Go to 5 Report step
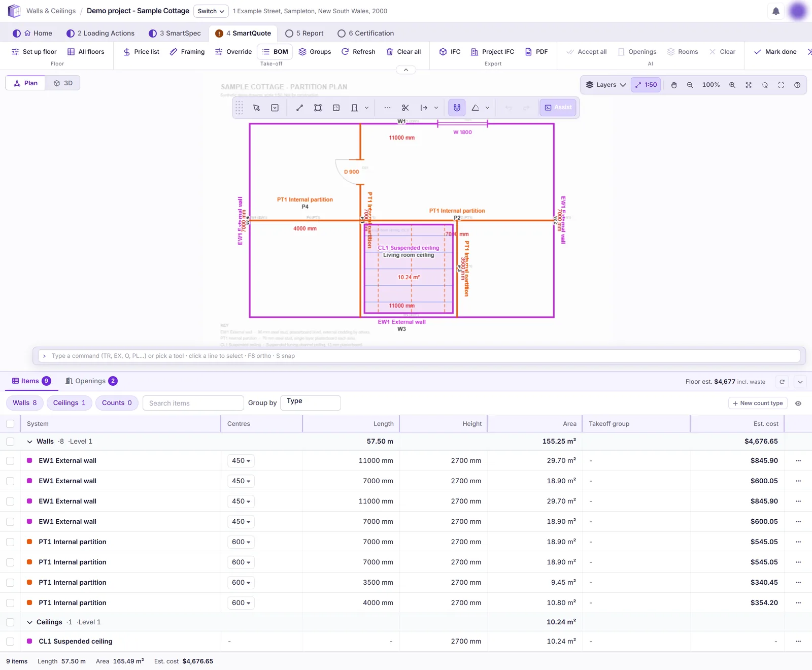This screenshot has height=670, width=812. [x=304, y=33]
